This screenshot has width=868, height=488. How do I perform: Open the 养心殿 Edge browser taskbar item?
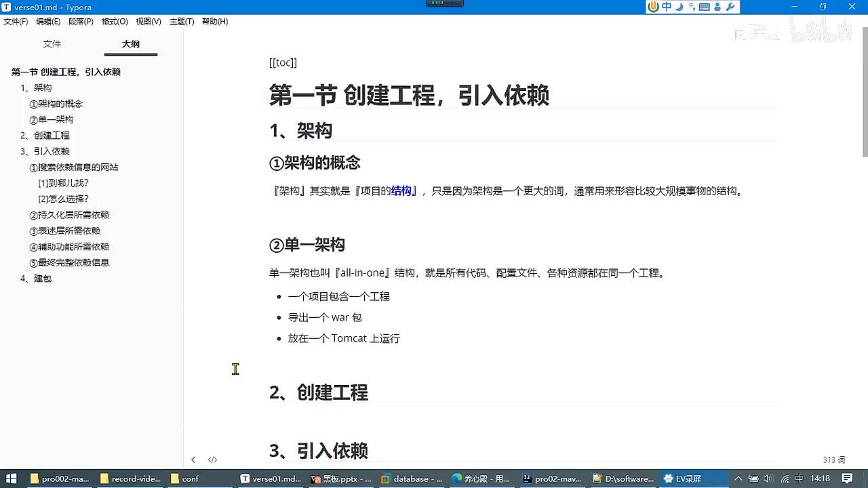point(482,479)
